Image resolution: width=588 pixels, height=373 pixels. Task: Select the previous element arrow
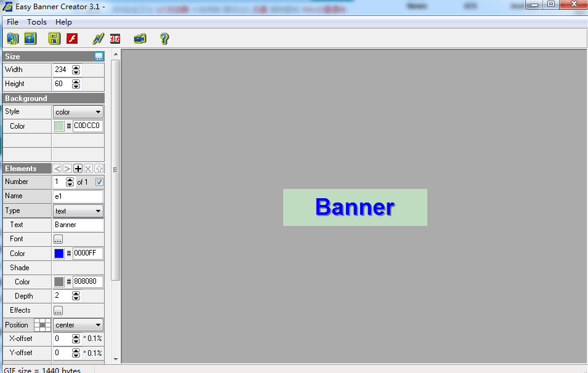(57, 168)
